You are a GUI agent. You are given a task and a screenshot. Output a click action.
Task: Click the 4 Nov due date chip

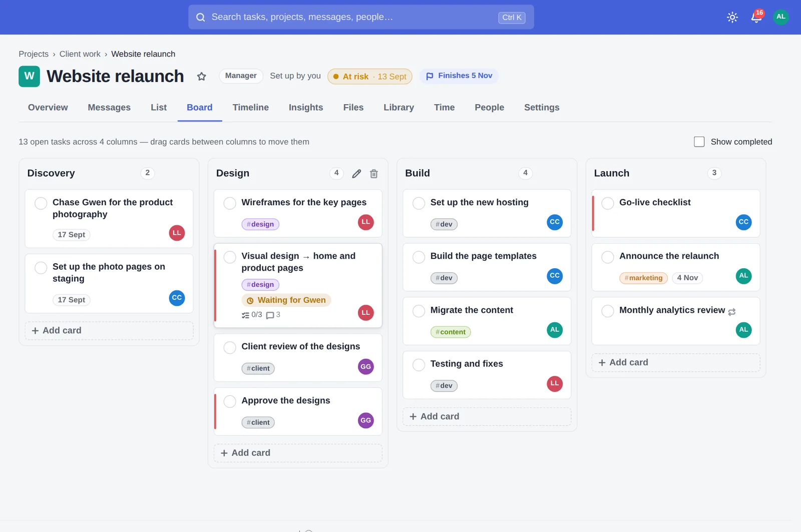pos(687,278)
